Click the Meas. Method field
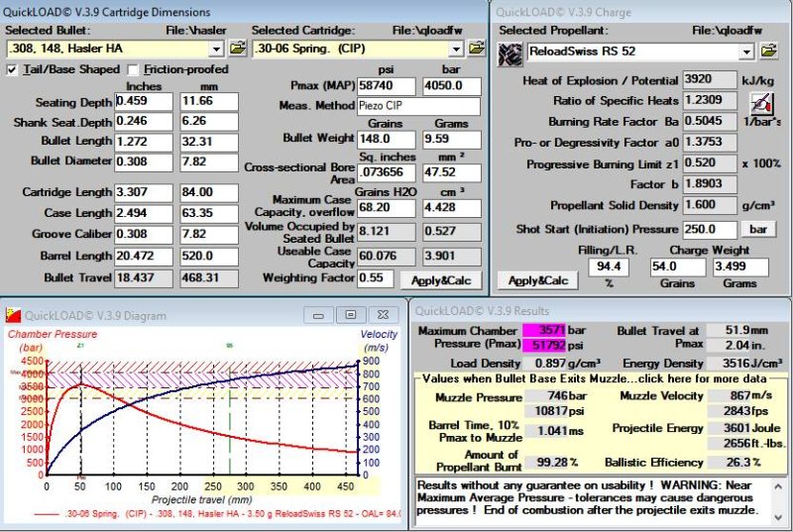This screenshot has height=532, width=793. tap(418, 106)
